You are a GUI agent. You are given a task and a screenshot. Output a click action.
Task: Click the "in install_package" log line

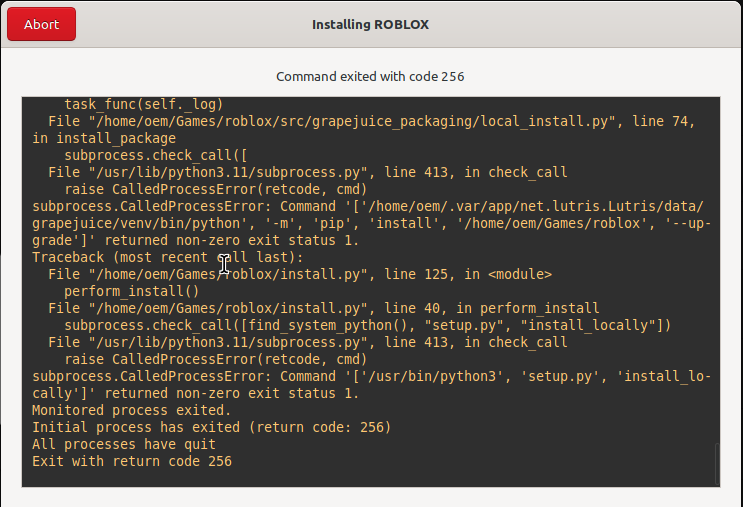pos(104,138)
